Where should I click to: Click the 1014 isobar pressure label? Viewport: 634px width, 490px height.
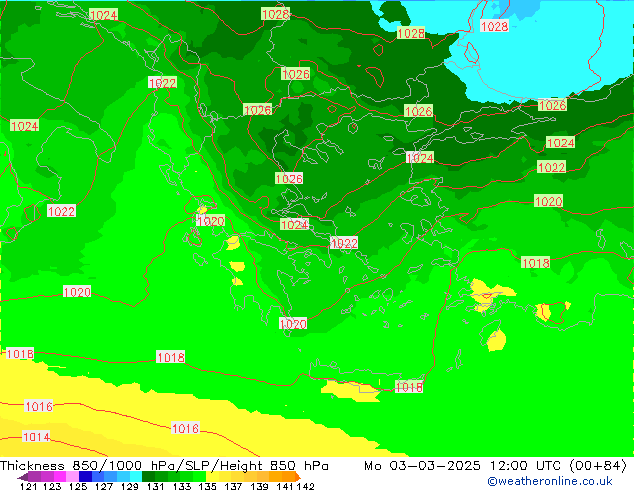36,437
